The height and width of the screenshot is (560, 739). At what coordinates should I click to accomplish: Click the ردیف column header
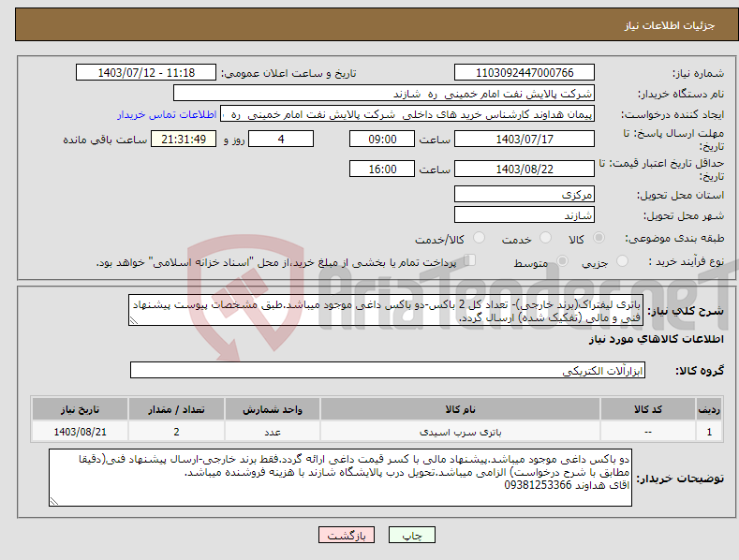[709, 409]
